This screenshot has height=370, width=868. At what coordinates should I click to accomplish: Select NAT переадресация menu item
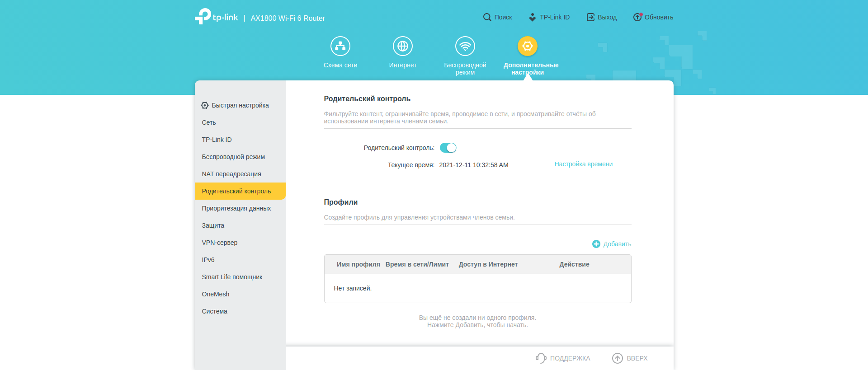[231, 174]
